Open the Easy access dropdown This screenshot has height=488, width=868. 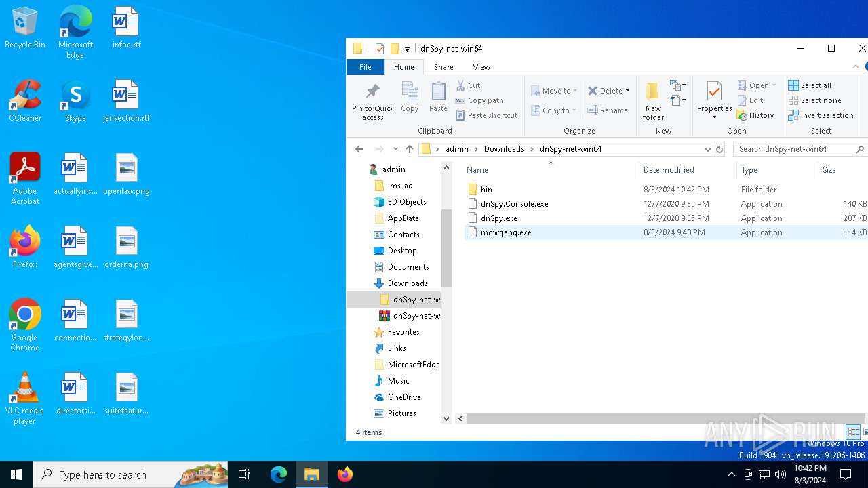[677, 101]
